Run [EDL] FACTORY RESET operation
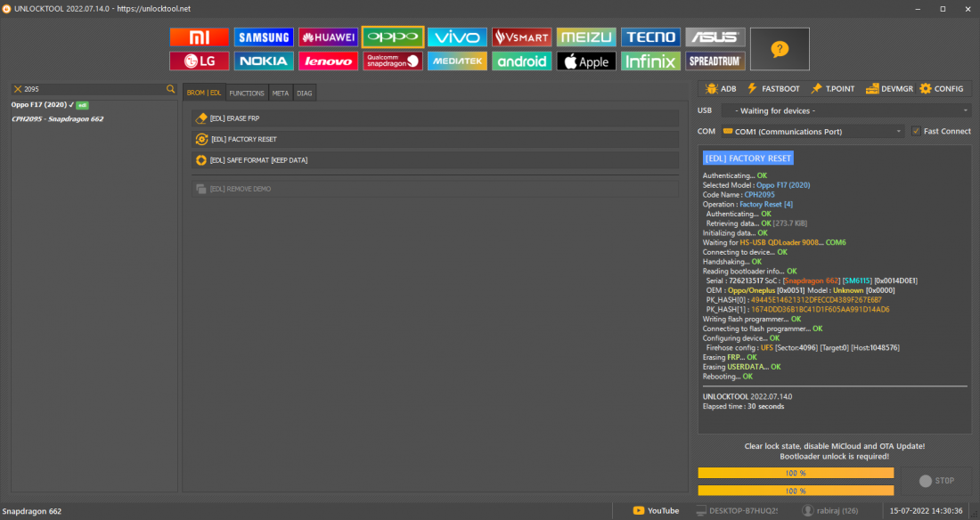The image size is (980, 520). [435, 140]
